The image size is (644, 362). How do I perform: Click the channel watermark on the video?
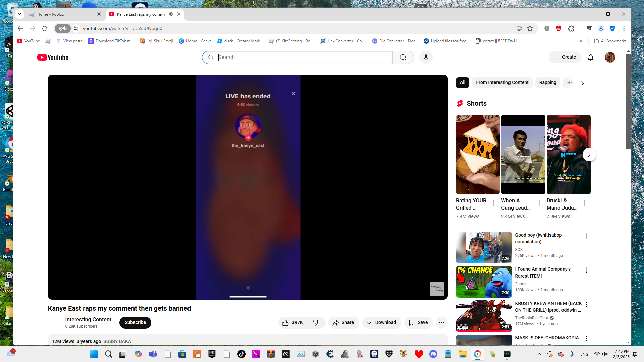pyautogui.click(x=437, y=289)
